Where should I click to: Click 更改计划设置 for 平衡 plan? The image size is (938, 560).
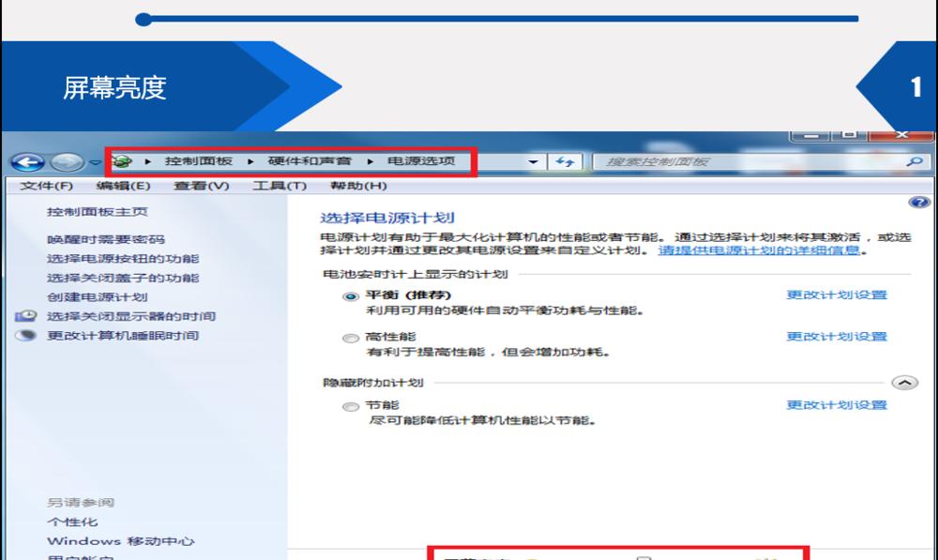pyautogui.click(x=837, y=295)
